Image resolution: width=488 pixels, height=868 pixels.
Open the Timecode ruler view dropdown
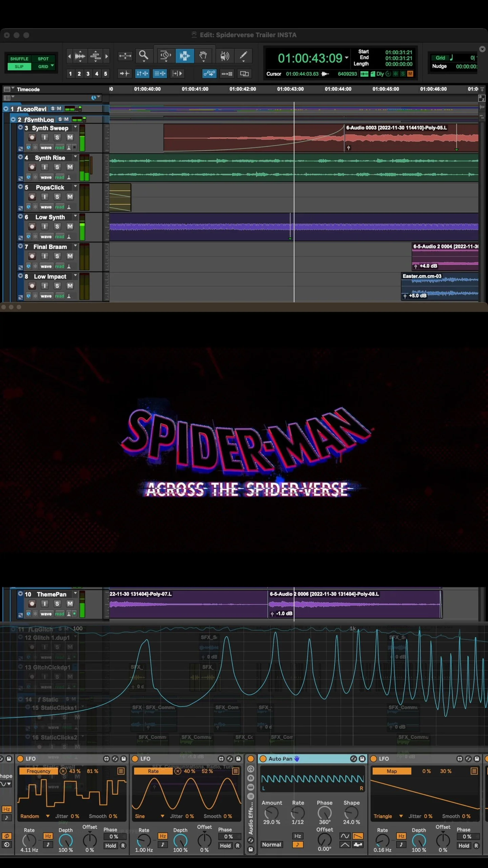point(8,89)
